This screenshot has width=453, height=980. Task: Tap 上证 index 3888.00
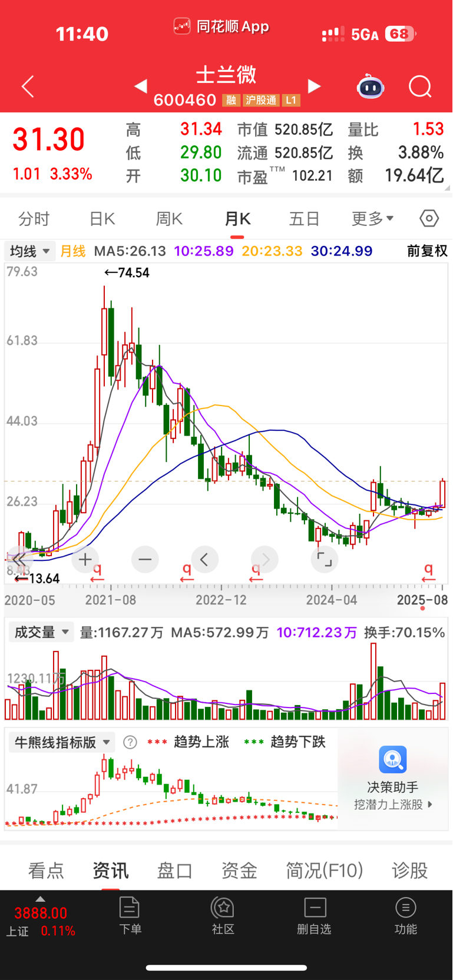coord(41,913)
